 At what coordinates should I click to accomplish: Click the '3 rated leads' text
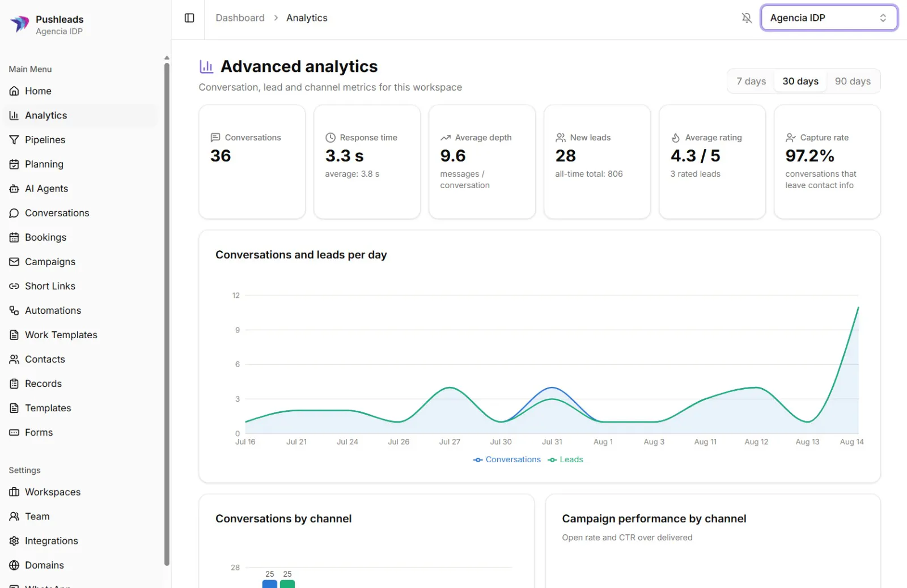coord(695,174)
